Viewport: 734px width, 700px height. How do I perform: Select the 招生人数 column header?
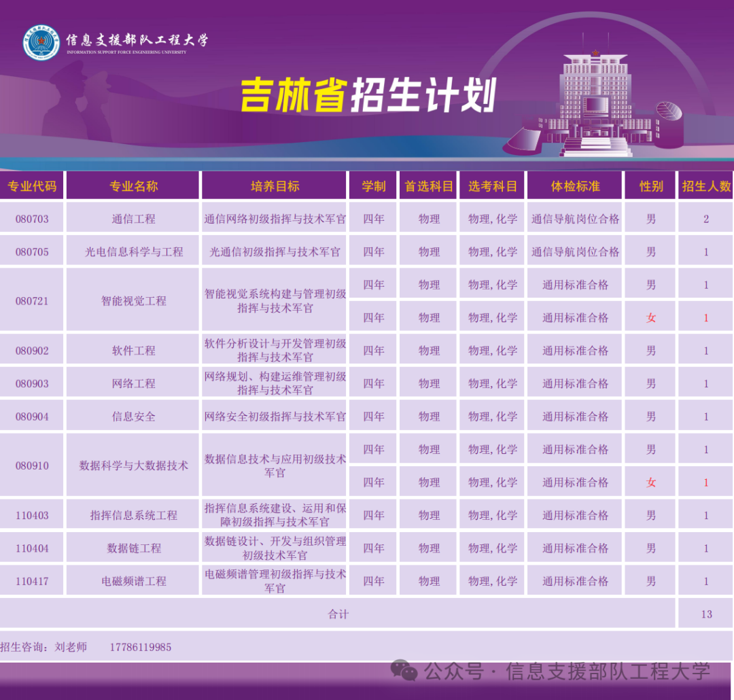point(706,186)
